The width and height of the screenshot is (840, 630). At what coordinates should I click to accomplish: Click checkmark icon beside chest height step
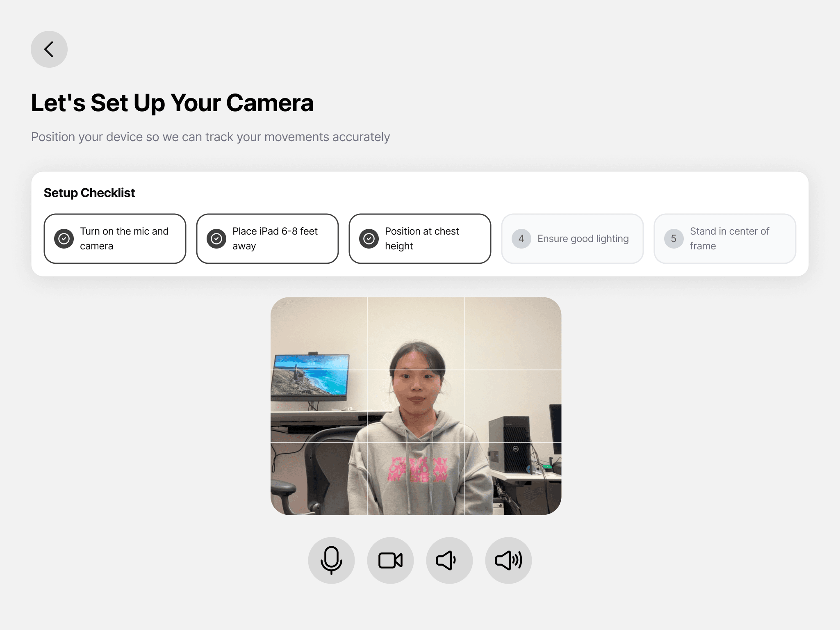coord(369,239)
